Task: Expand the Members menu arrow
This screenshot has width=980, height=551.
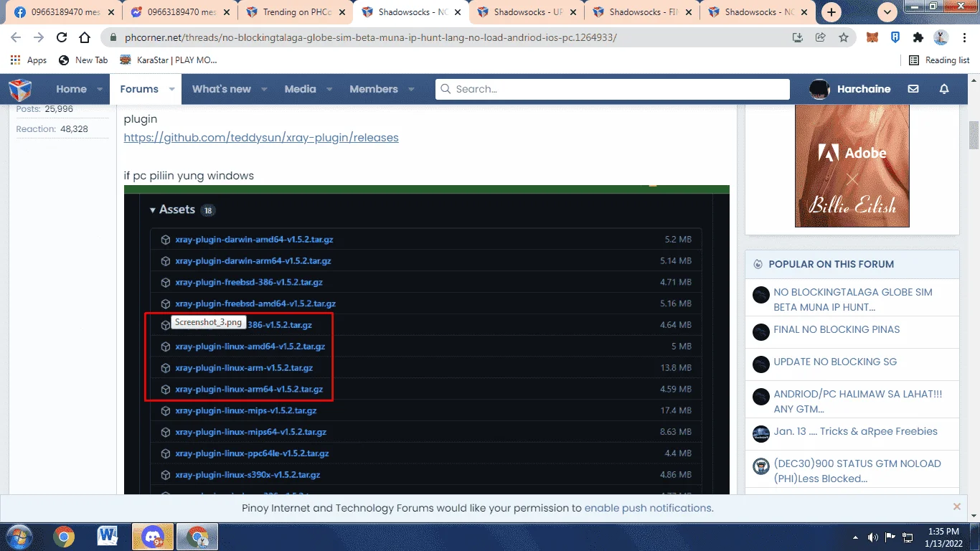Action: 411,89
